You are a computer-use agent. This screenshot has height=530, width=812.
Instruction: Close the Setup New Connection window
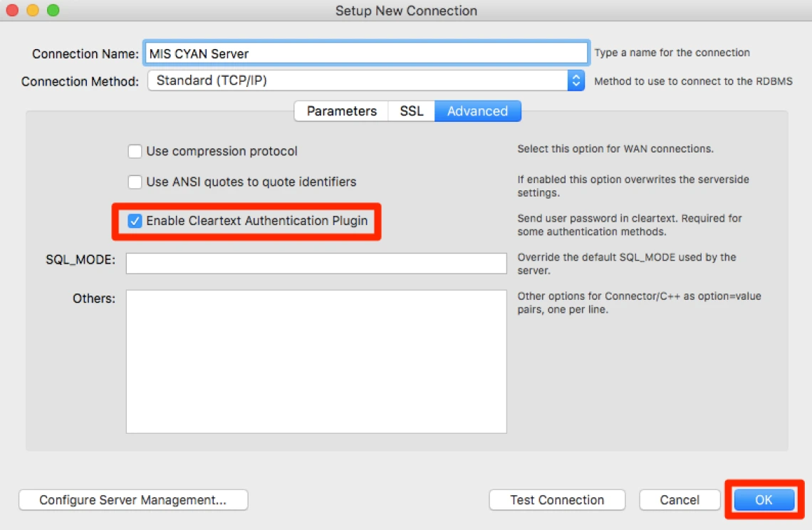coord(12,11)
